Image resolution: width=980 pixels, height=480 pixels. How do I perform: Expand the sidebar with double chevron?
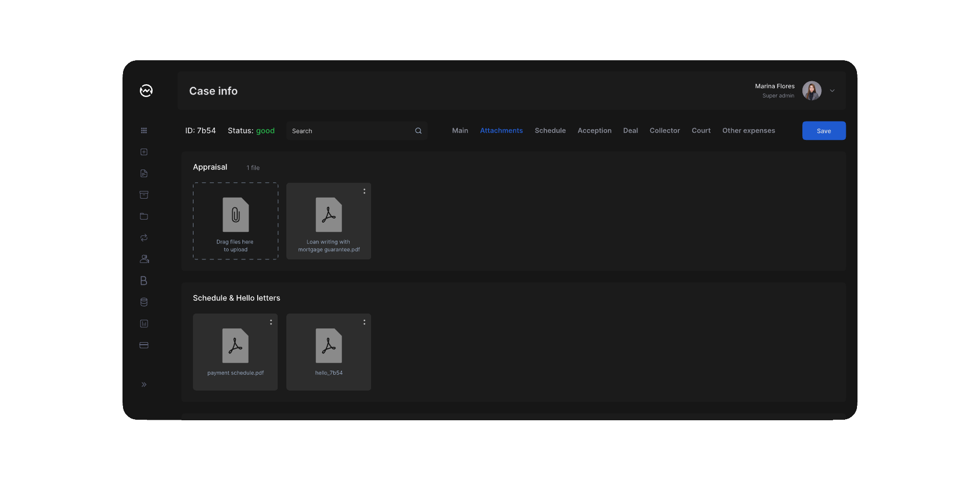[x=144, y=385]
